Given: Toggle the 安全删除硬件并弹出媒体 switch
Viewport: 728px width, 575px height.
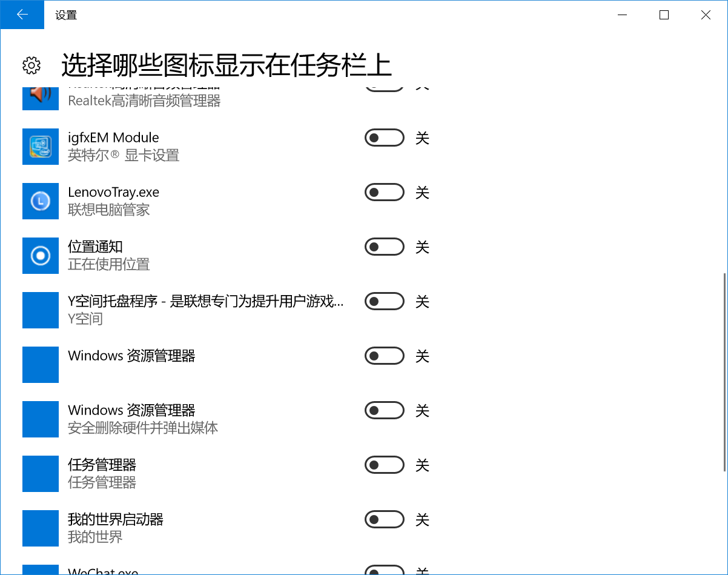Looking at the screenshot, I should click(x=385, y=411).
